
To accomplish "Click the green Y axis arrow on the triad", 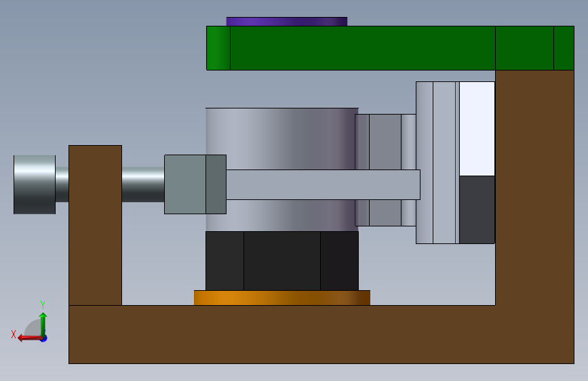I will tap(43, 324).
